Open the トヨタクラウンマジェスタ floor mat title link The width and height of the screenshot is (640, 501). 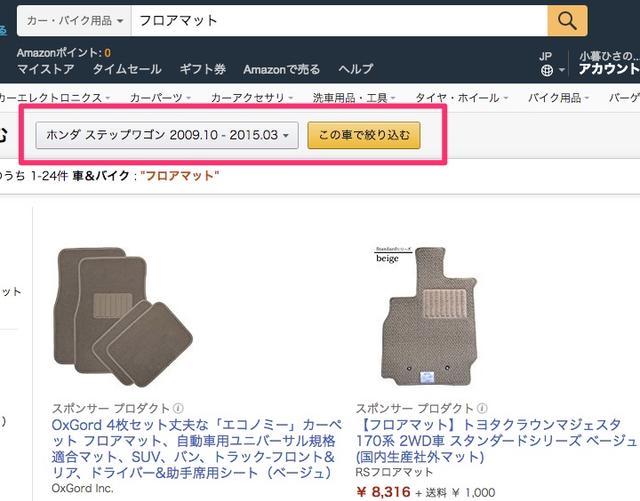point(496,441)
